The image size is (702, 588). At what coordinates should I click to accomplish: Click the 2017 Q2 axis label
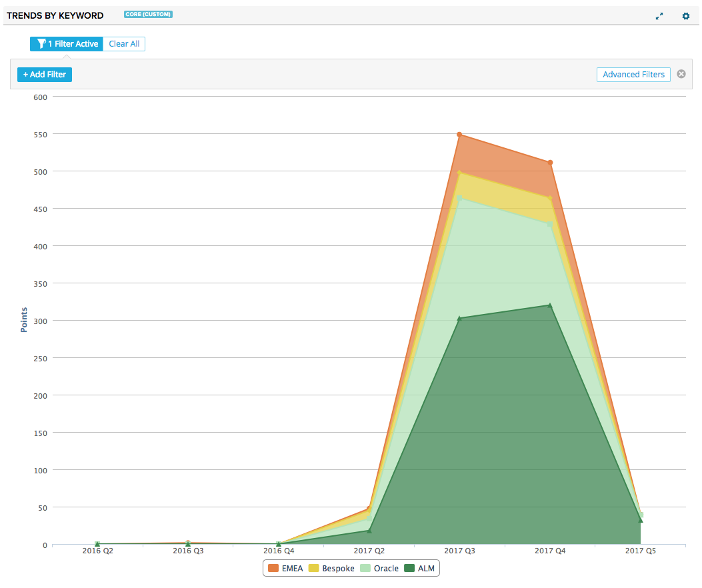(x=369, y=551)
